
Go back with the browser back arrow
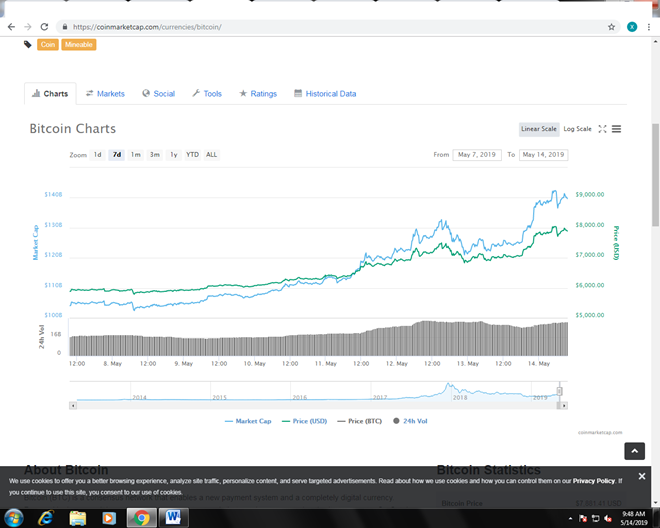pos(11,27)
